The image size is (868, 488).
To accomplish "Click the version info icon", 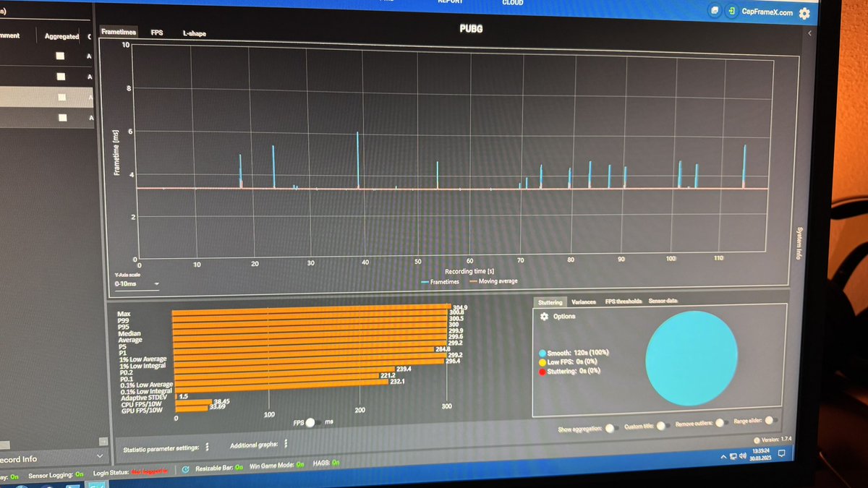I will 757,440.
